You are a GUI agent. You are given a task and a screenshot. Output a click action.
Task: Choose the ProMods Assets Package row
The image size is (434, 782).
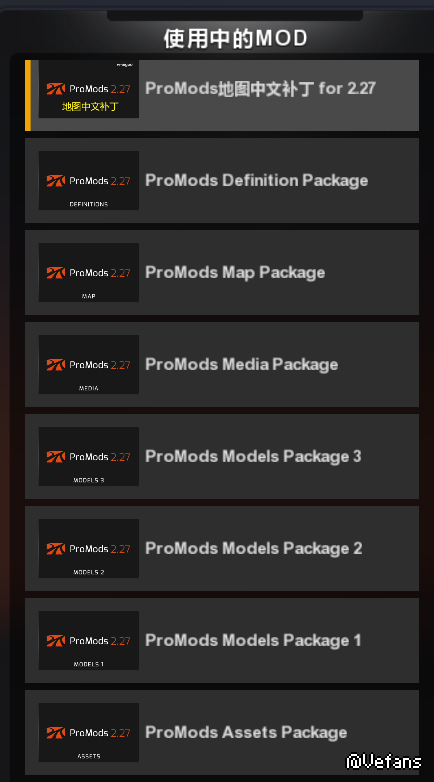pos(222,733)
